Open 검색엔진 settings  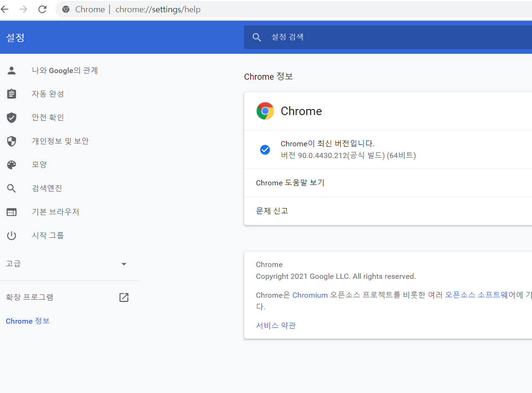click(47, 188)
